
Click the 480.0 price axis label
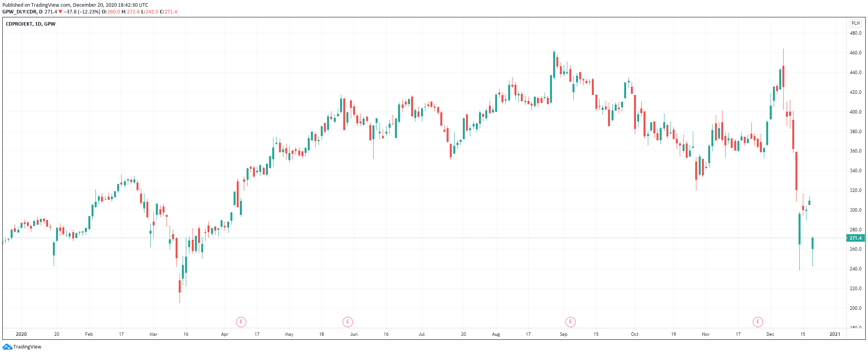click(x=855, y=33)
